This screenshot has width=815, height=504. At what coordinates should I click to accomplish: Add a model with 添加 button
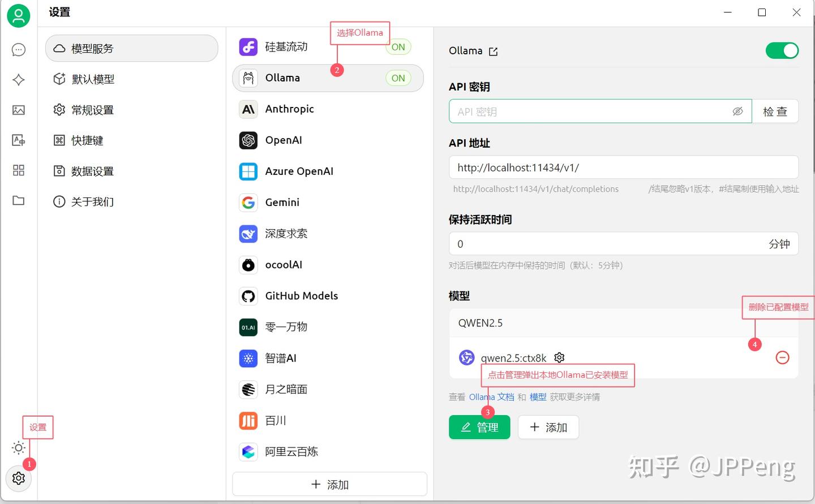(548, 427)
